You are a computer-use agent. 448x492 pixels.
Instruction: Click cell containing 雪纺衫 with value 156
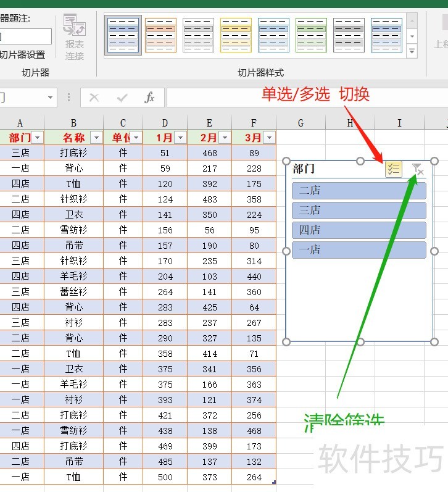pos(73,230)
